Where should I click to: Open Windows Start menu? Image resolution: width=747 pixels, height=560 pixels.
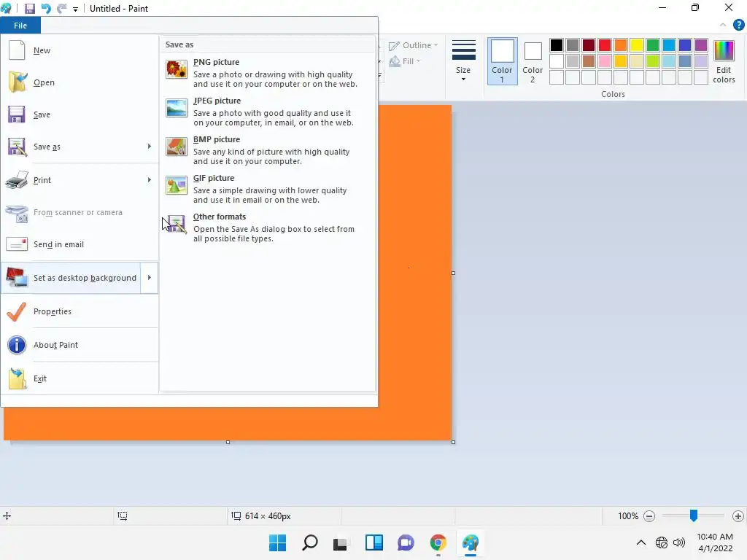(277, 542)
